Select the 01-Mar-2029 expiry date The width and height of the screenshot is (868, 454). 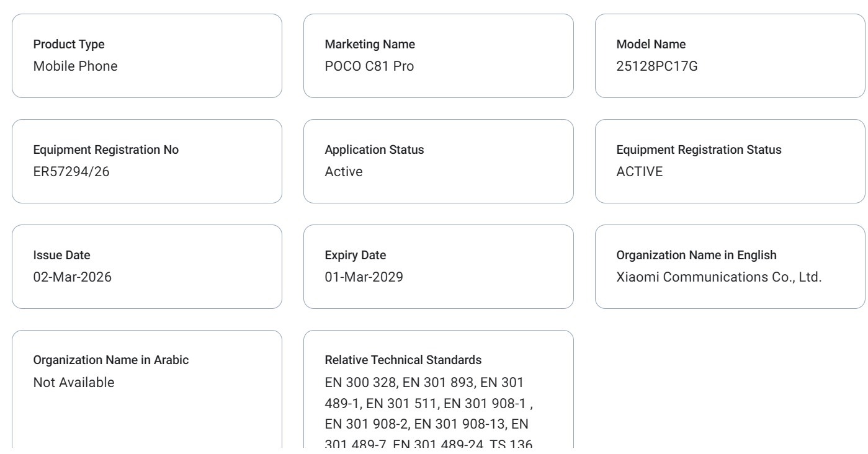pos(364,277)
